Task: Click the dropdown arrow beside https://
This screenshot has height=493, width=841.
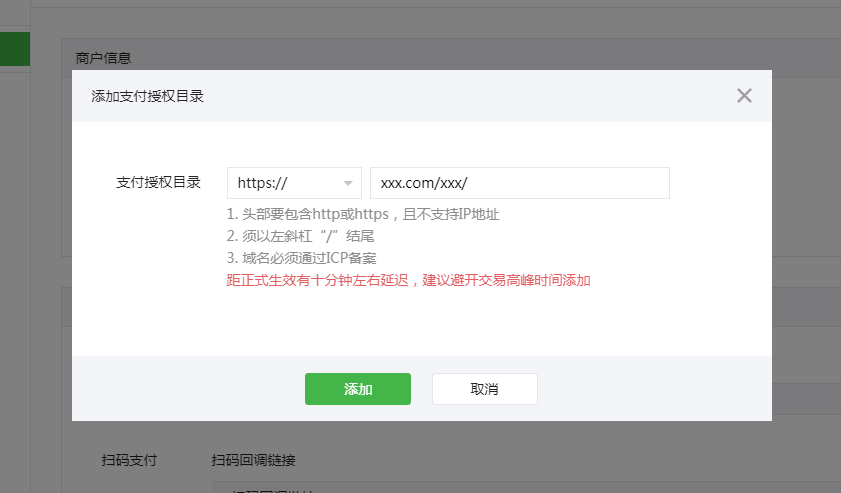Action: (x=348, y=184)
